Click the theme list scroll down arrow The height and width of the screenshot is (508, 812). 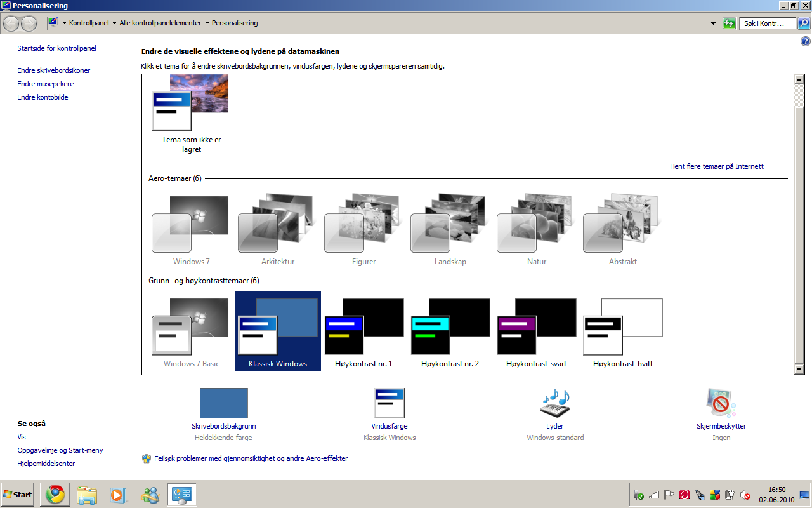799,369
